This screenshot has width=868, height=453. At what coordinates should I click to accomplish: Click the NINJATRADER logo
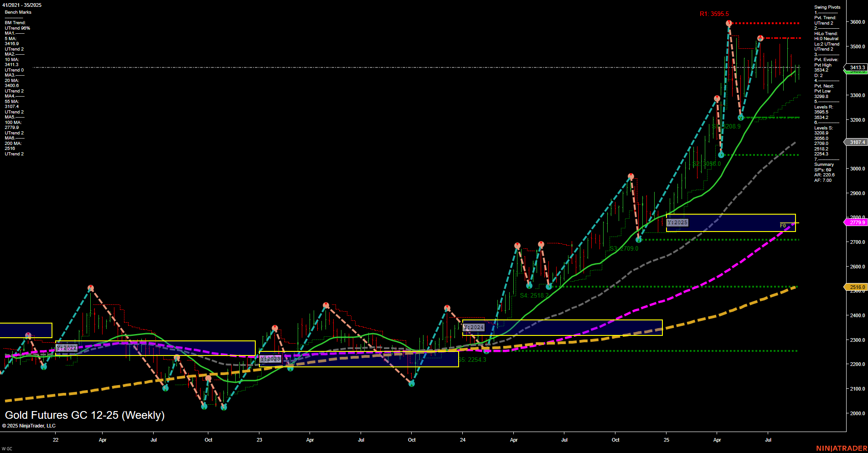842,448
